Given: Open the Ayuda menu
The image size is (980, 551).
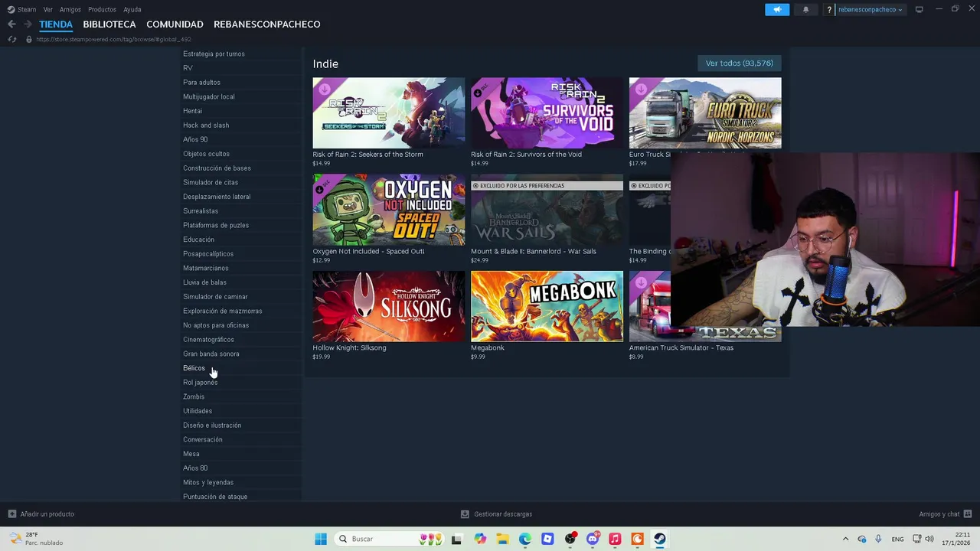Looking at the screenshot, I should (132, 10).
